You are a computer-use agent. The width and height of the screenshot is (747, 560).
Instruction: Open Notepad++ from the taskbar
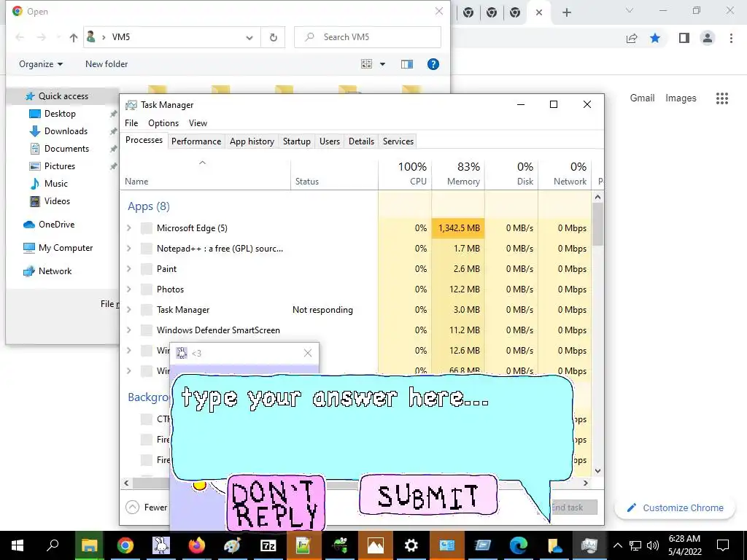click(x=304, y=545)
